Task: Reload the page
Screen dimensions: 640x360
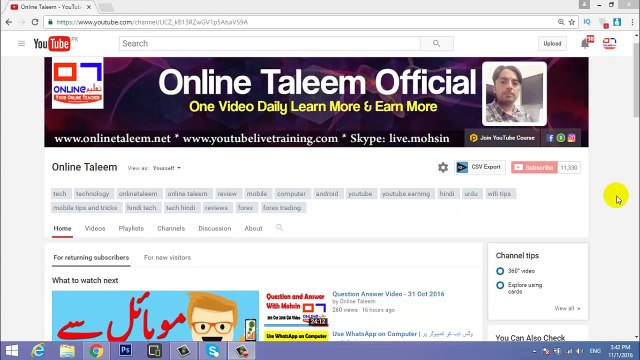Action: coord(35,22)
